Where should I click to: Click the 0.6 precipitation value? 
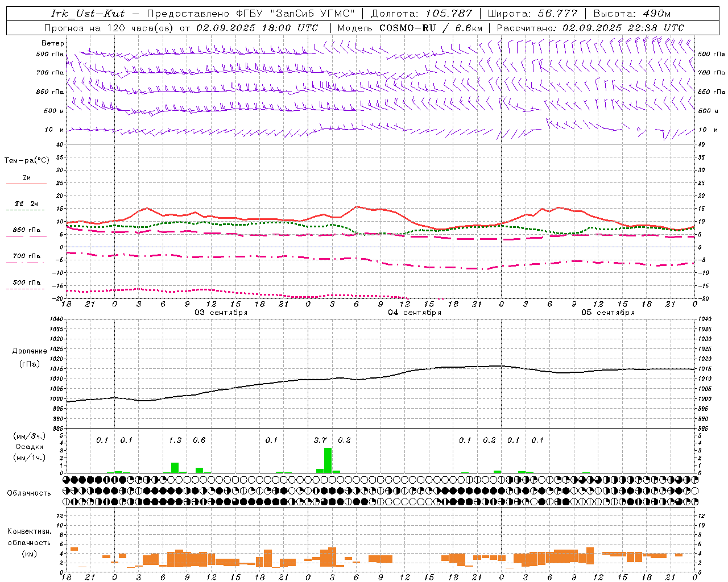[x=199, y=440]
